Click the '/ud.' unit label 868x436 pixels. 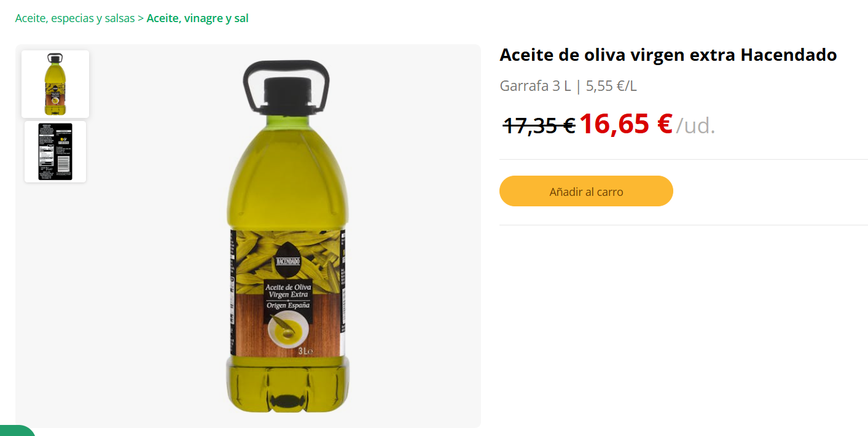tap(695, 126)
